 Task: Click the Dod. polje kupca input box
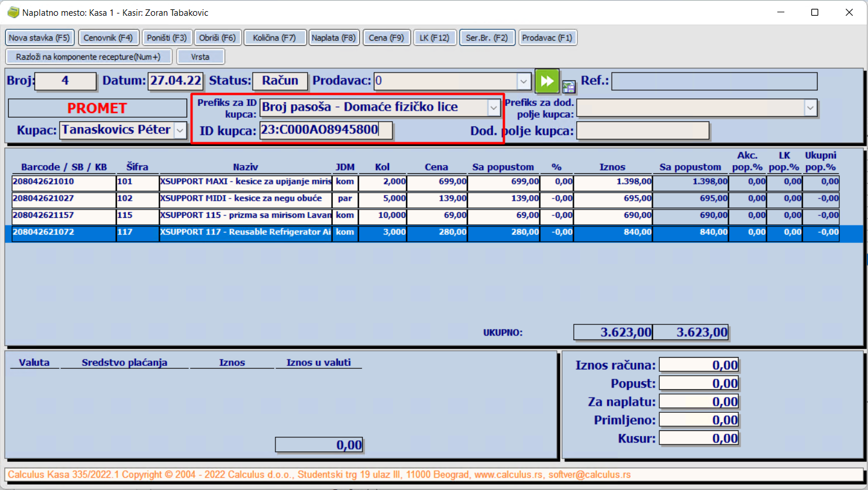tap(643, 131)
